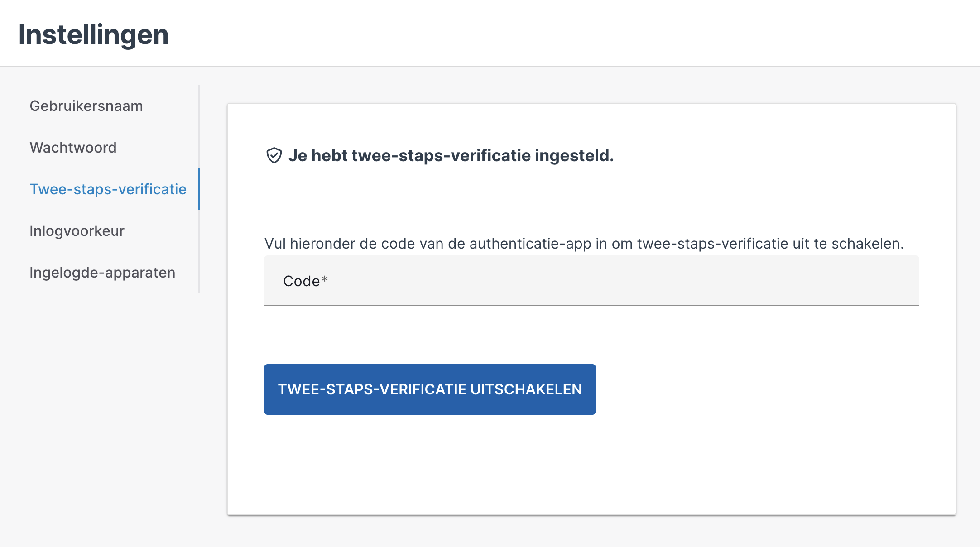
Task: Click the "Je hebt twee-staps-verificatie ingesteld" heading
Action: [x=451, y=155]
